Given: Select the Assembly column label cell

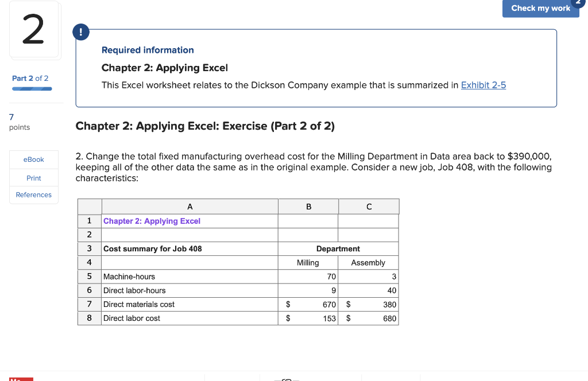Looking at the screenshot, I should click(367, 262).
